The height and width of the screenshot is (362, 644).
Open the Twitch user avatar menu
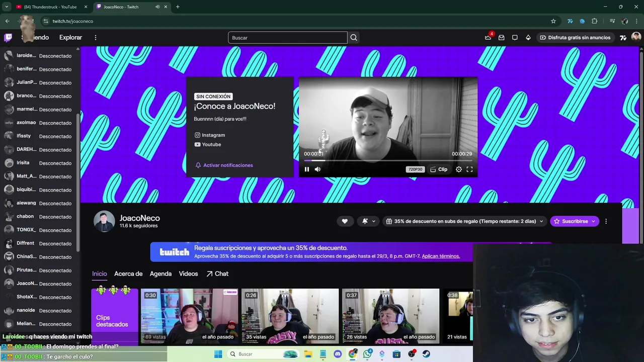pos(636,38)
